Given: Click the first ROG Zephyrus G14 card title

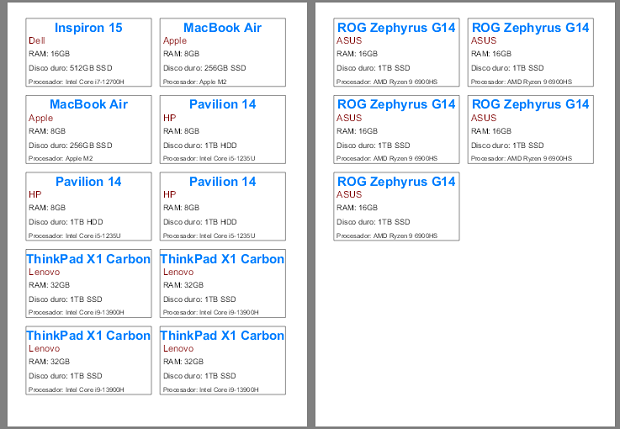Looking at the screenshot, I should click(396, 28).
